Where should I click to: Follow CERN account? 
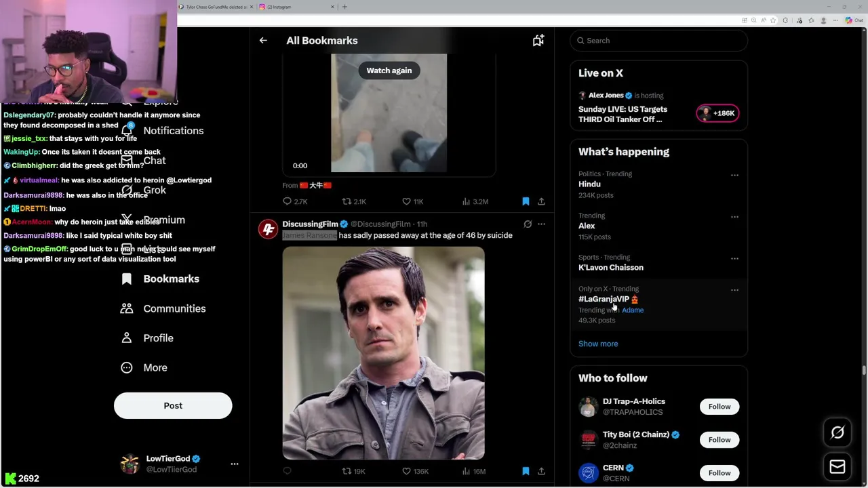(x=719, y=473)
